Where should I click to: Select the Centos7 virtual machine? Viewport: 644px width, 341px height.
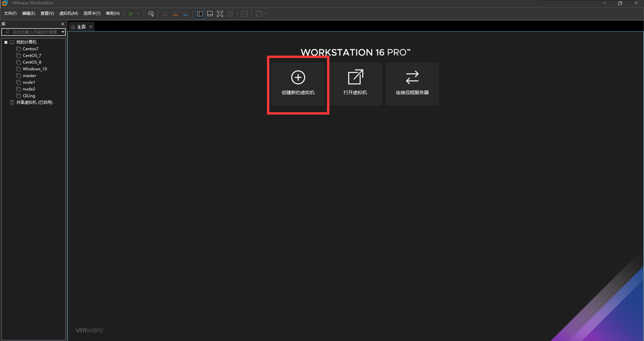pos(31,49)
